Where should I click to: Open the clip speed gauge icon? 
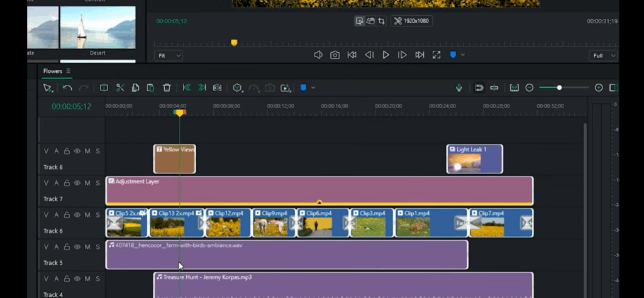[x=254, y=88]
